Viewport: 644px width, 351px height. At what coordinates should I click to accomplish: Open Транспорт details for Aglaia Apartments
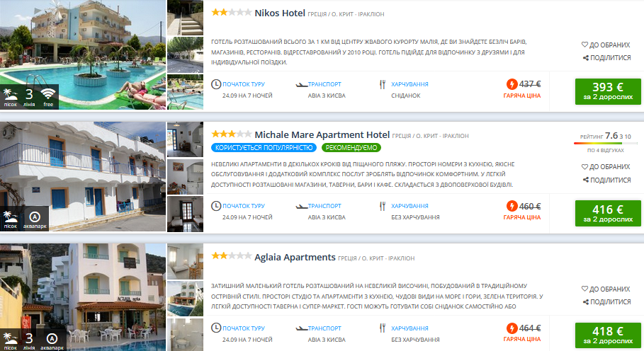point(324,328)
